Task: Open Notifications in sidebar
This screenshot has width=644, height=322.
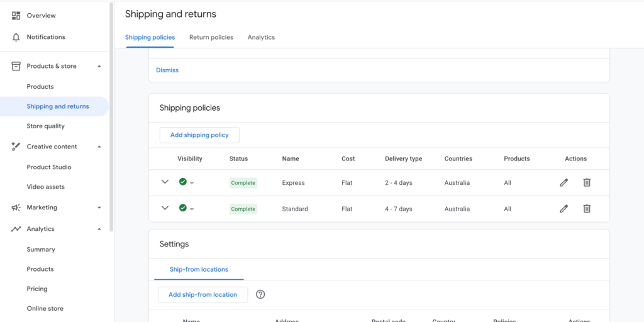Action: click(46, 37)
